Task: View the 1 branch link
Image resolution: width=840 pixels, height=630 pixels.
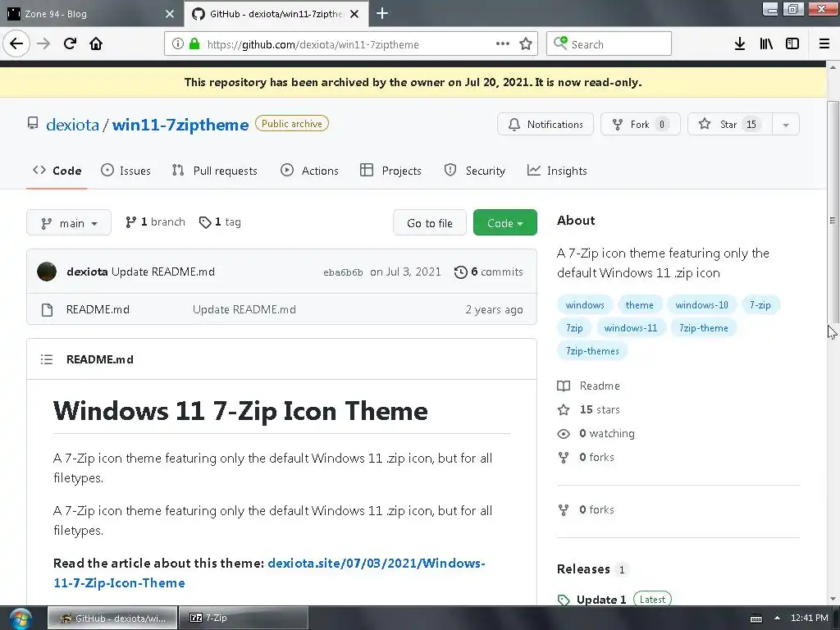Action: [x=155, y=221]
